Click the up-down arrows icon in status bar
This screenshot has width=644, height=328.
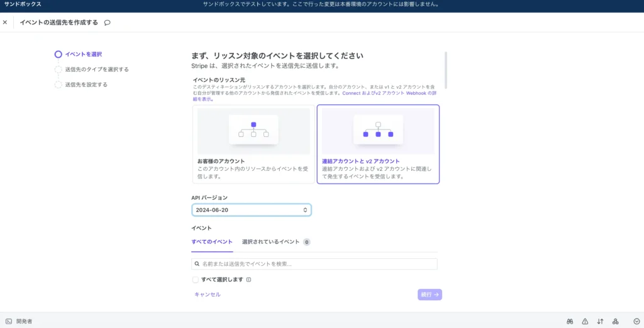click(600, 321)
